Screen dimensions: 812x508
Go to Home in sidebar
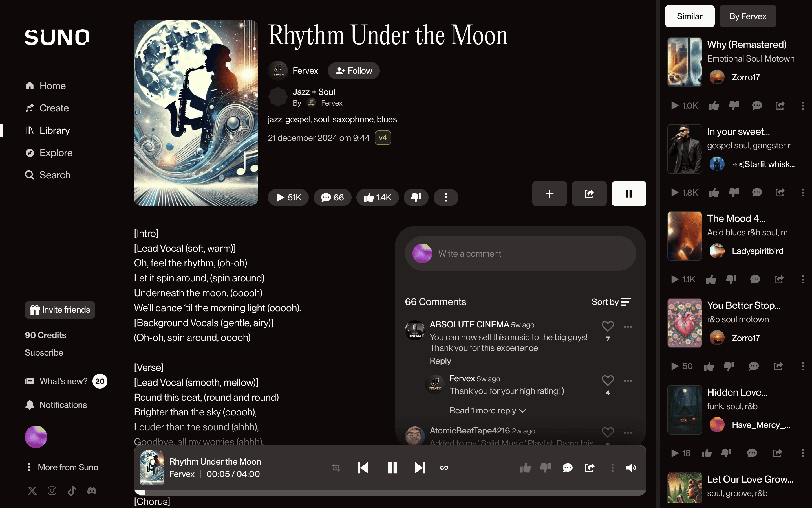pyautogui.click(x=45, y=86)
